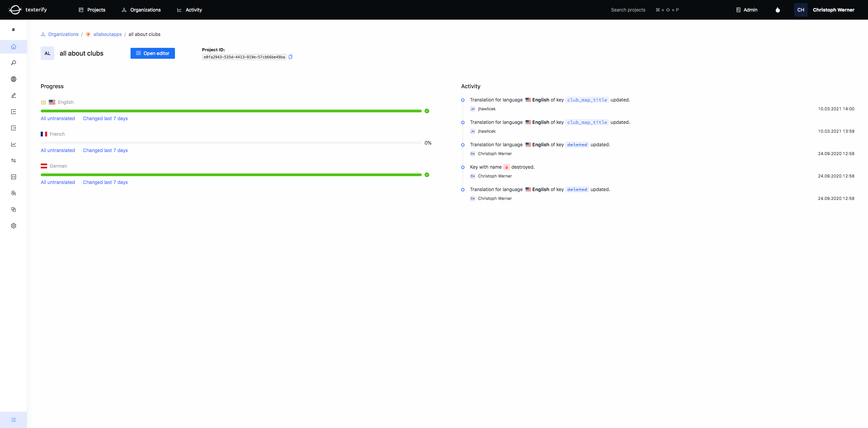Open club_map_title key from 13:59 activity
Viewport: 868px width, 428px height.
pos(587,122)
